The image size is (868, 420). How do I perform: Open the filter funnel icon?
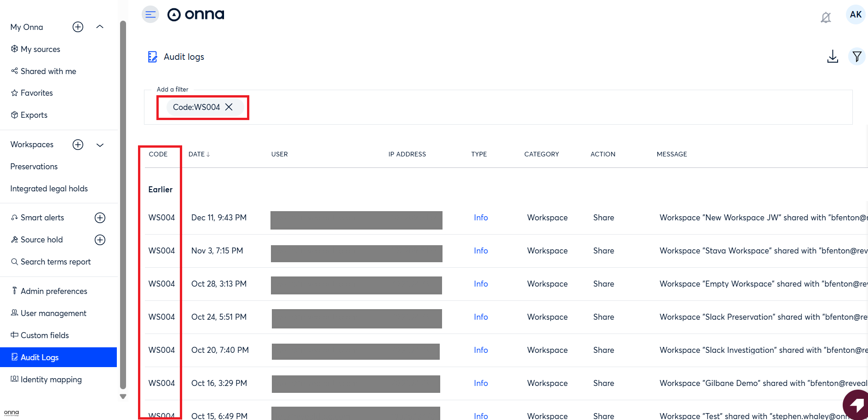click(857, 57)
